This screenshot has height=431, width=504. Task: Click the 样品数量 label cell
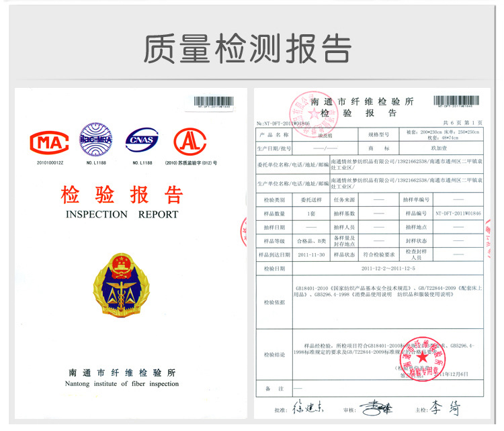pyautogui.click(x=274, y=213)
